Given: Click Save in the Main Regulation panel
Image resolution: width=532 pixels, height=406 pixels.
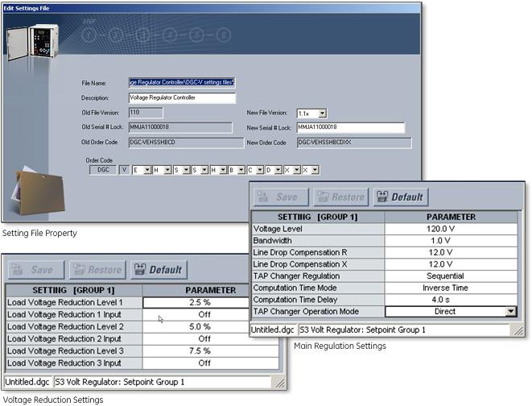Looking at the screenshot, I should [x=278, y=197].
